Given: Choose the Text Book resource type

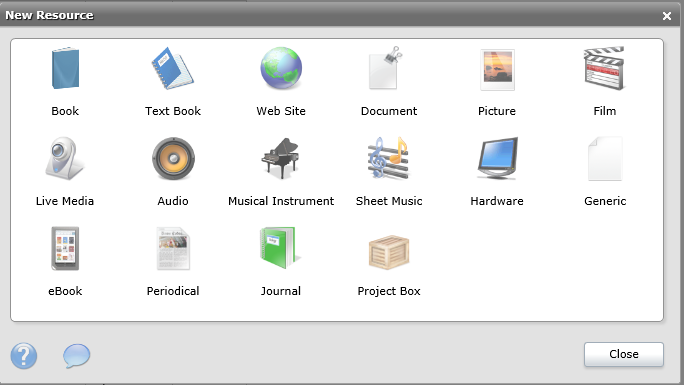Looking at the screenshot, I should [173, 68].
